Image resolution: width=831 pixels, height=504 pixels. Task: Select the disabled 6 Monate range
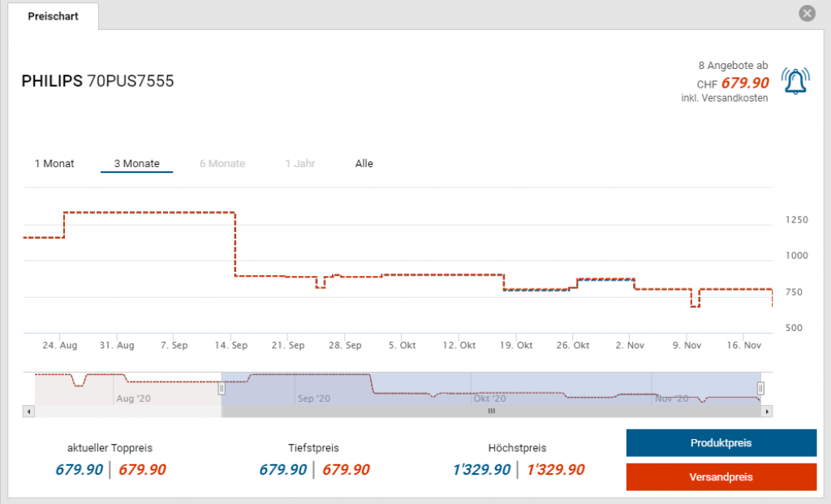coord(222,164)
